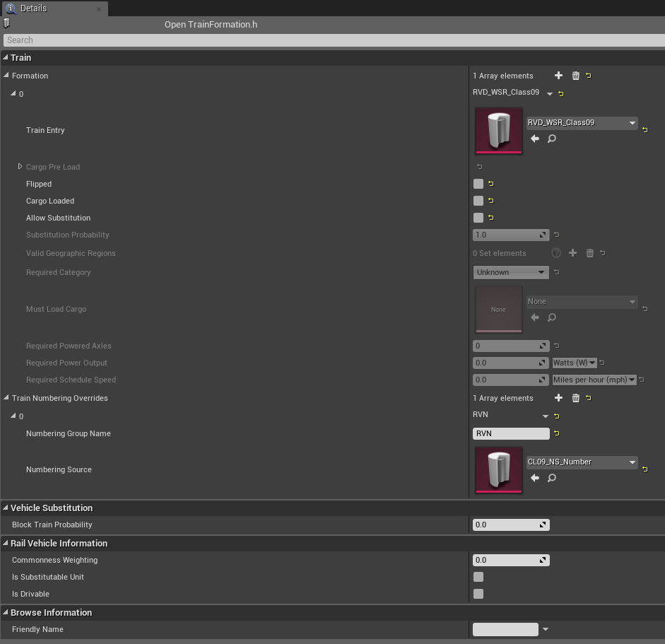Viewport: 665px width, 644px height.
Task: Add element to Valid Geographic Regions set
Action: pyautogui.click(x=572, y=252)
